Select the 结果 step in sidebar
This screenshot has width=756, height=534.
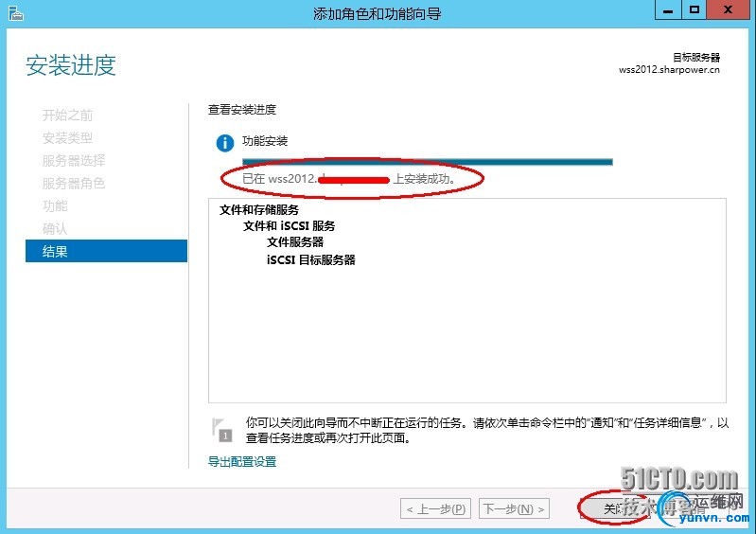click(106, 251)
